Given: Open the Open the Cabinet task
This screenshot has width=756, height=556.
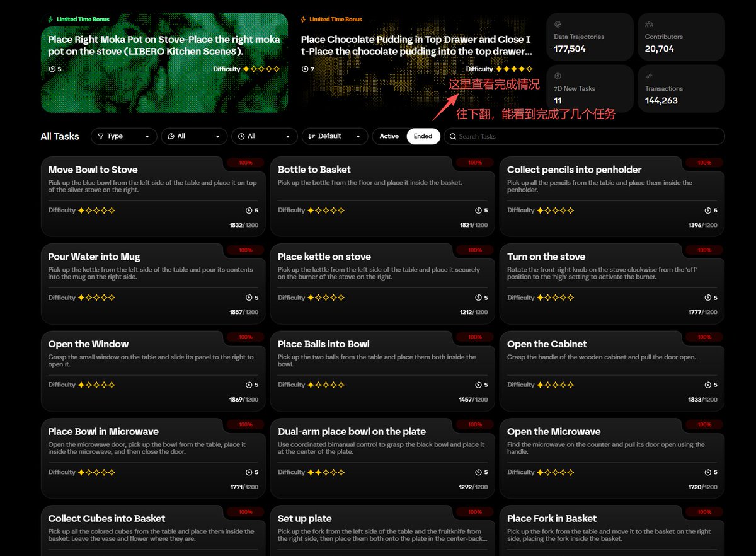Looking at the screenshot, I should (x=612, y=371).
